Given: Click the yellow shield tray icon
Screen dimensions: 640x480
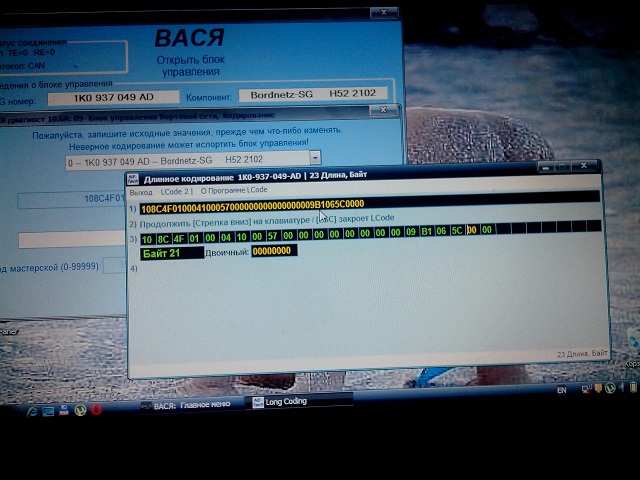Looking at the screenshot, I should [598, 388].
